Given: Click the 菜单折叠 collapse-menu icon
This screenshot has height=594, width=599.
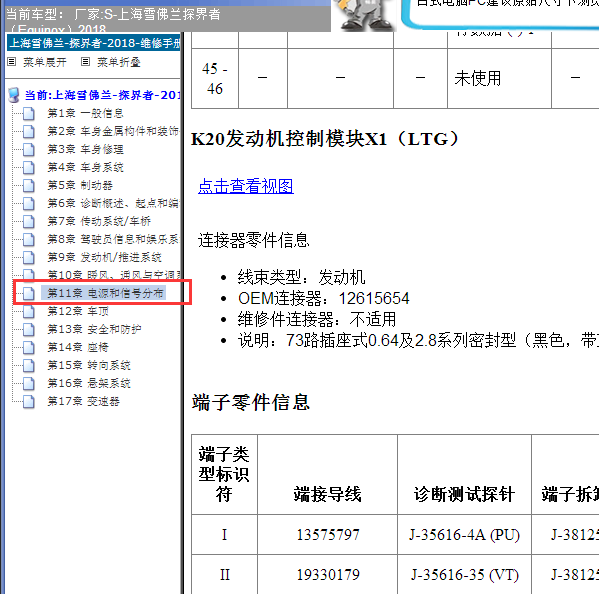Looking at the screenshot, I should click(x=86, y=62).
